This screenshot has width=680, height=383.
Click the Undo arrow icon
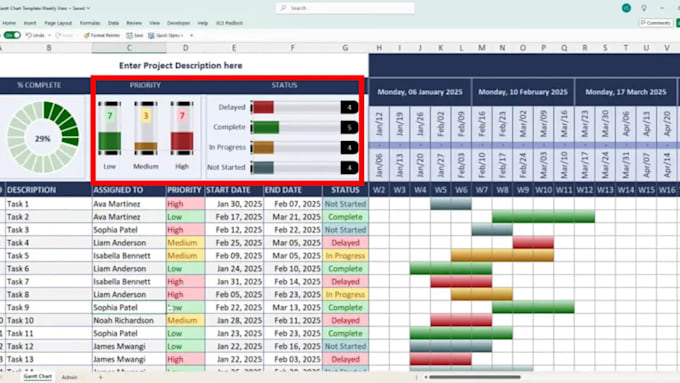click(29, 35)
